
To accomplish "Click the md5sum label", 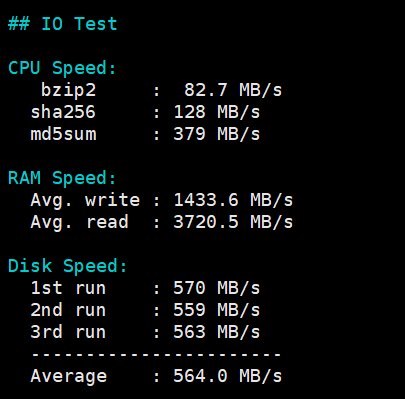I will [63, 134].
